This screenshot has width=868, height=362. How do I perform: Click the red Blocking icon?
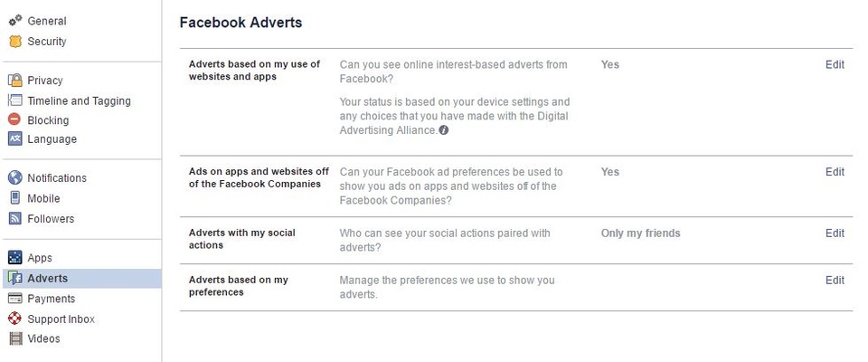(14, 119)
